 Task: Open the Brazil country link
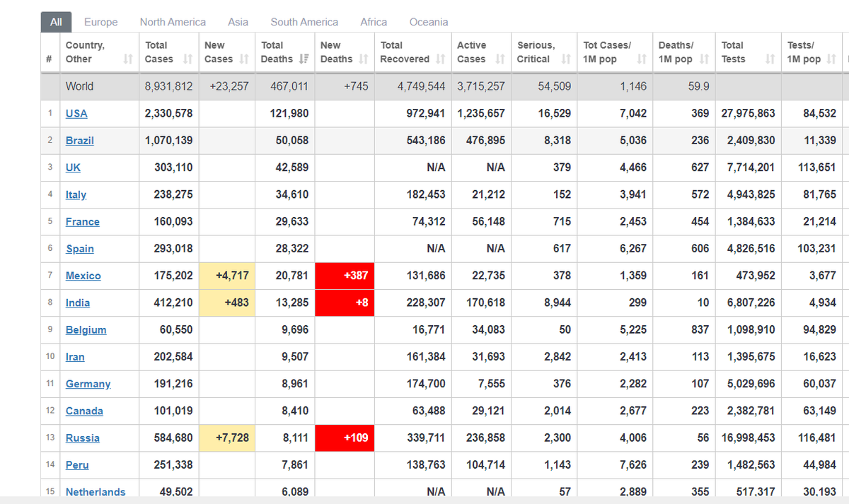coord(80,141)
